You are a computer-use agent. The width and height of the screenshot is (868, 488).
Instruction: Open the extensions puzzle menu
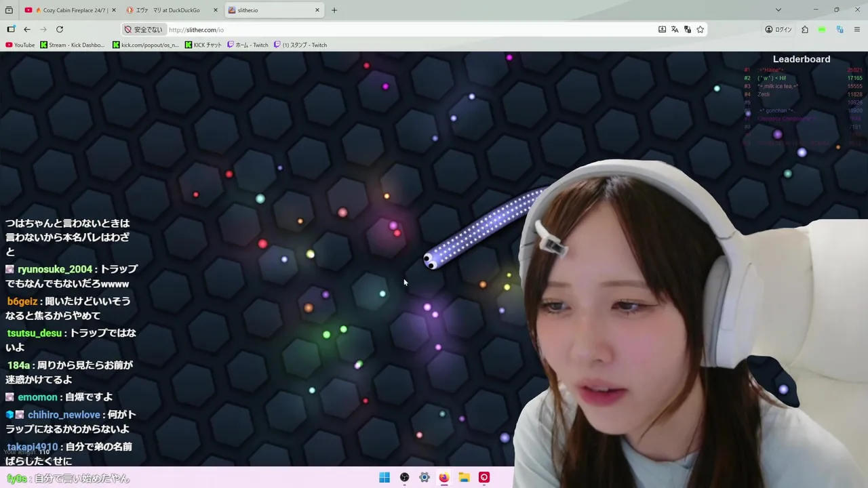click(x=805, y=29)
